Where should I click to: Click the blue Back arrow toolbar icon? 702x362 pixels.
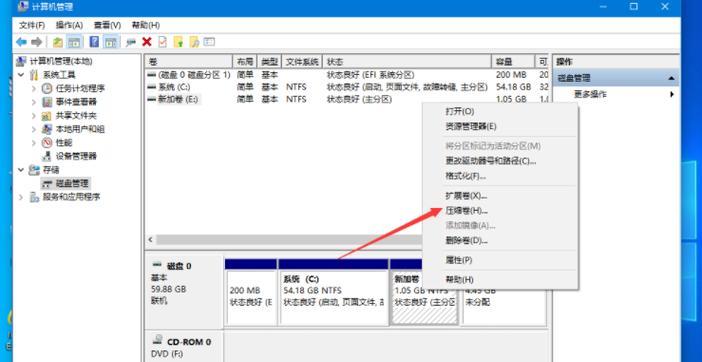[21, 42]
